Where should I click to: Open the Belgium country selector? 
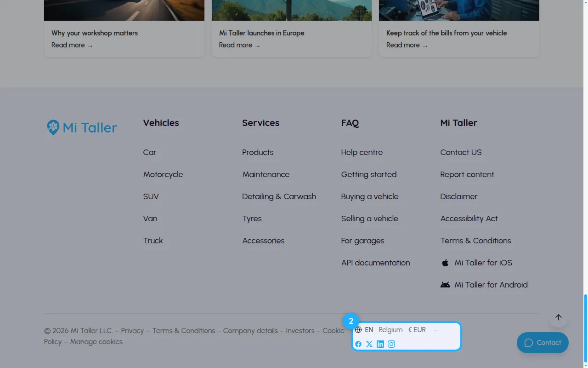coord(390,330)
